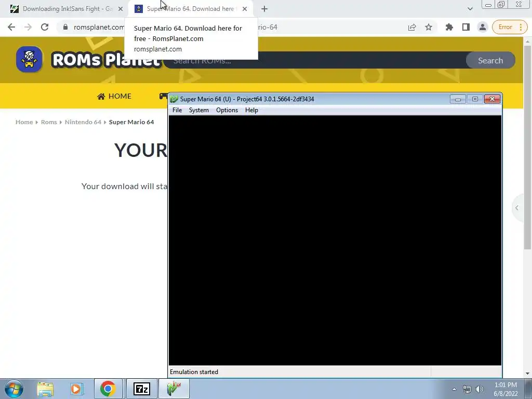Click the Search button on ROMs Planet
This screenshot has height=399, width=532.
[x=490, y=60]
